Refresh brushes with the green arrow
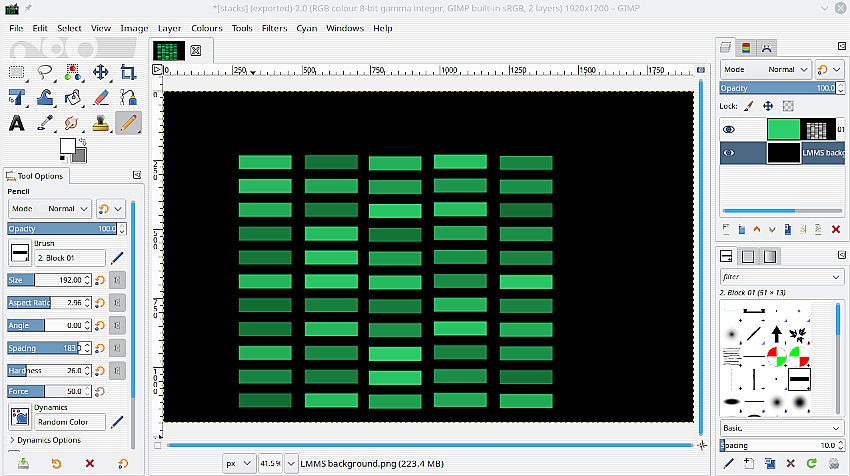This screenshot has width=850, height=476. [812, 463]
